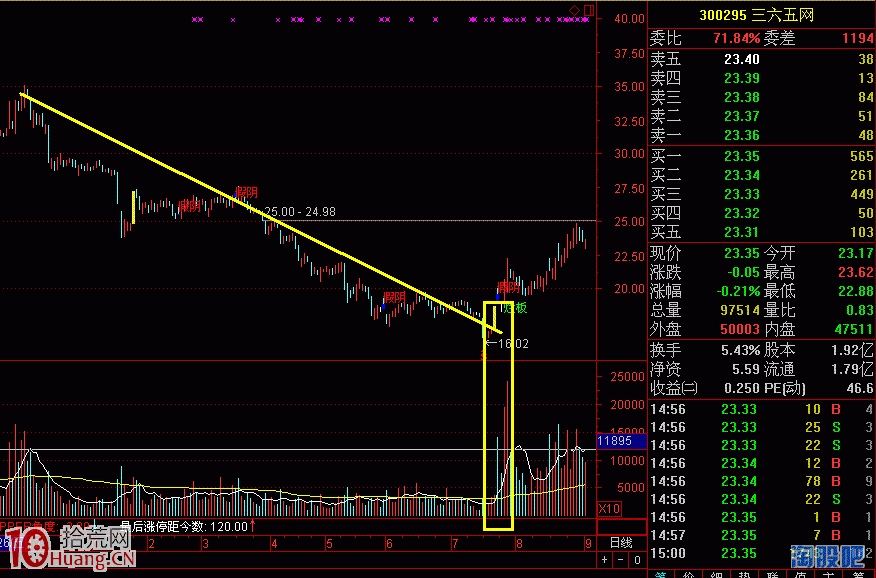Reset chart zoom with the 0 button
The image size is (876, 578).
[x=637, y=559]
